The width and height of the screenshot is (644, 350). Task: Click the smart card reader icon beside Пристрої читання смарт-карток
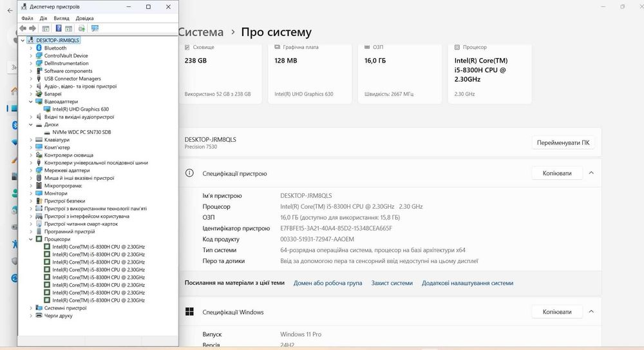(x=39, y=224)
